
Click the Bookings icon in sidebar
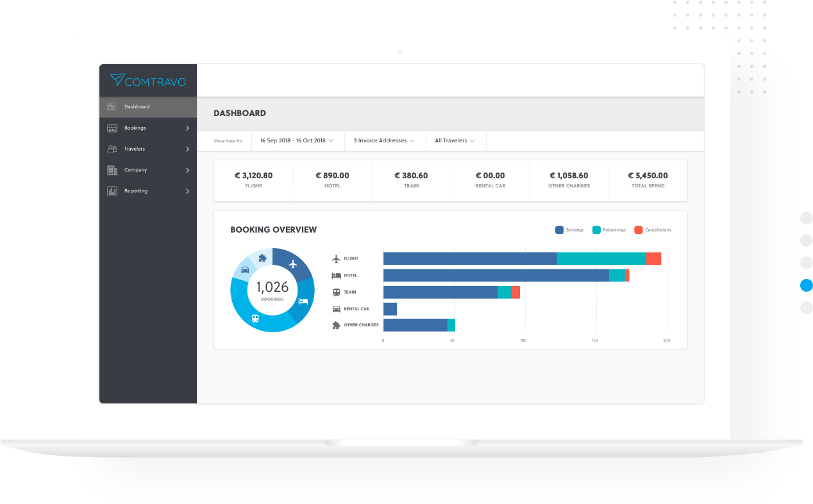click(x=112, y=128)
